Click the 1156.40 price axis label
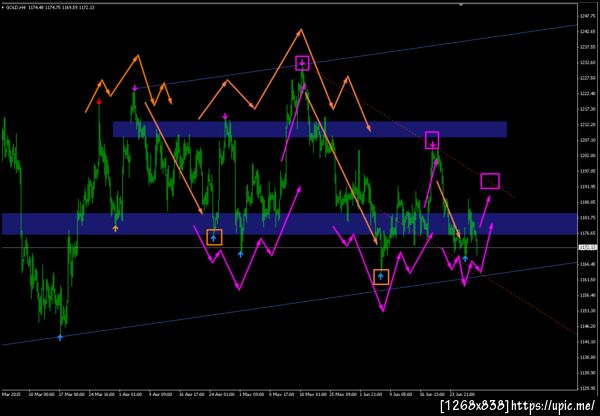 point(587,295)
